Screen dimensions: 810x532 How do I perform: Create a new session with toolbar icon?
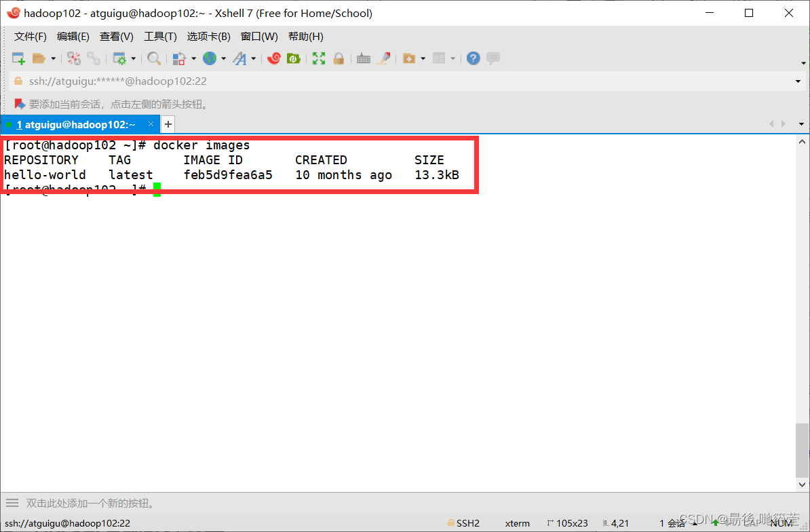coord(18,58)
